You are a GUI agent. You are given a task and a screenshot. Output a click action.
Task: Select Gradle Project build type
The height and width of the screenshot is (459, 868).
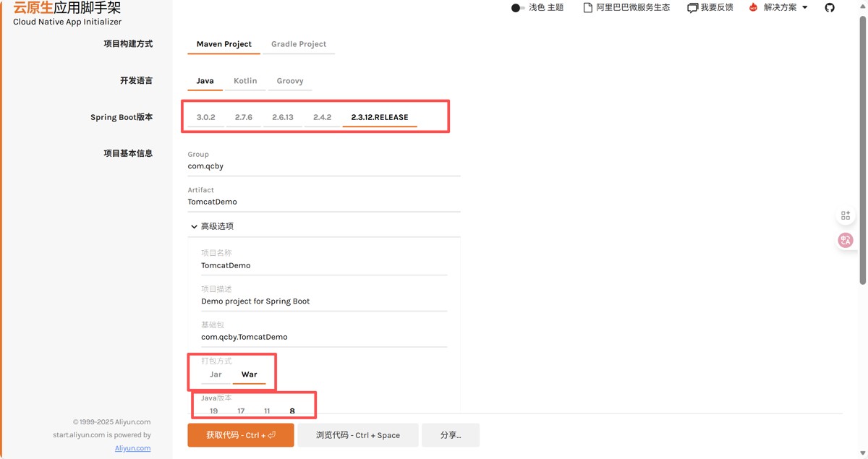click(x=299, y=44)
